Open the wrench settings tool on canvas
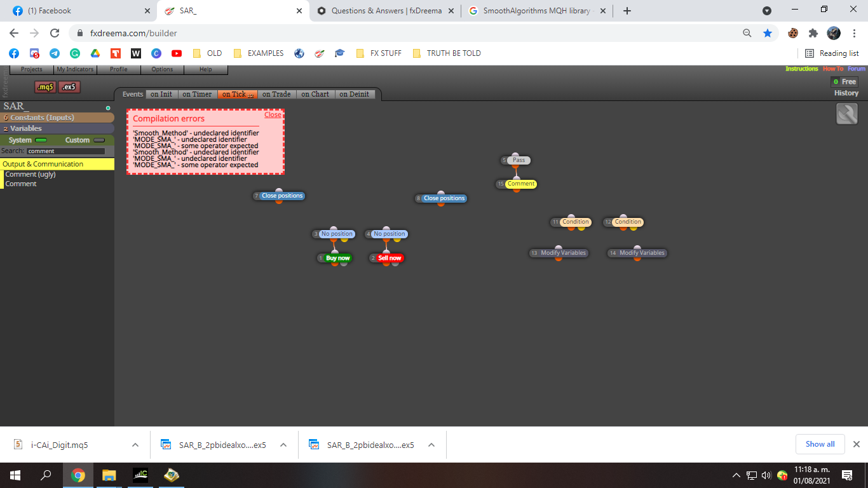 (x=846, y=114)
